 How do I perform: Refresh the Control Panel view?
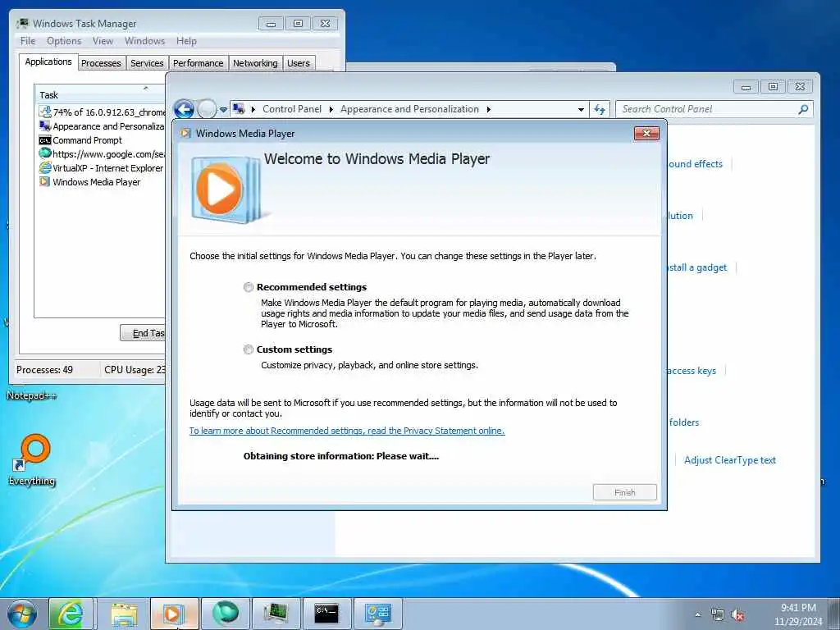600,109
